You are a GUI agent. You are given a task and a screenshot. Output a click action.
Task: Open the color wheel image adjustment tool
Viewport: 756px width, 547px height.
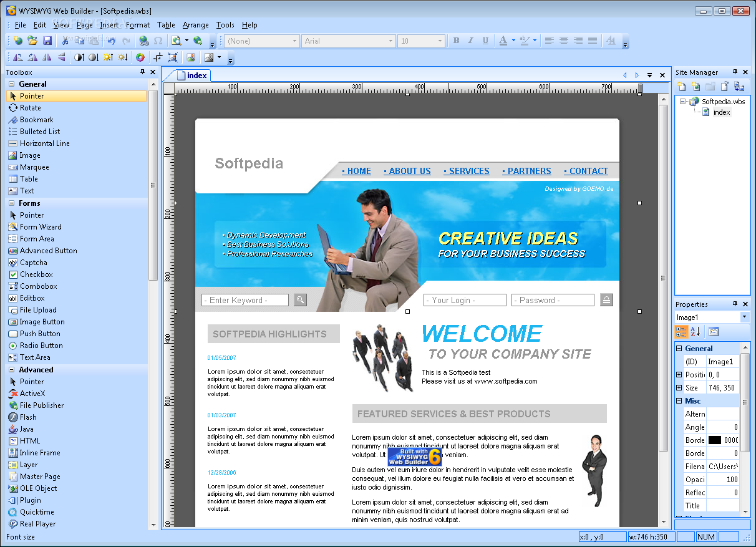[140, 57]
